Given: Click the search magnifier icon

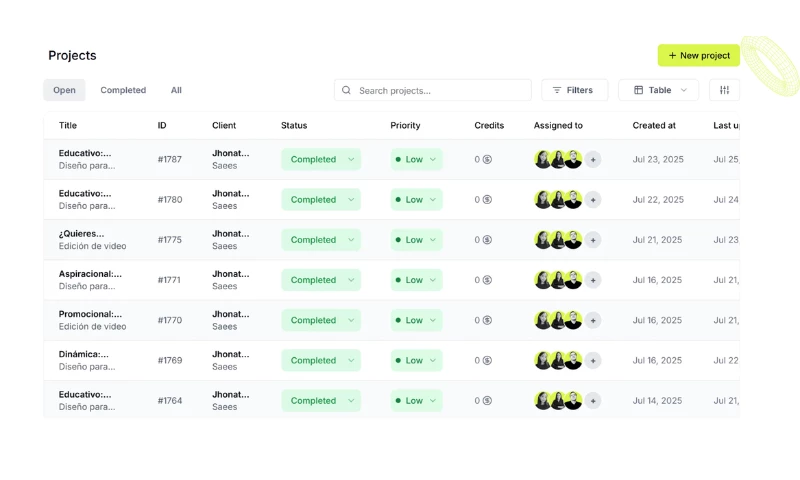Looking at the screenshot, I should pos(347,90).
